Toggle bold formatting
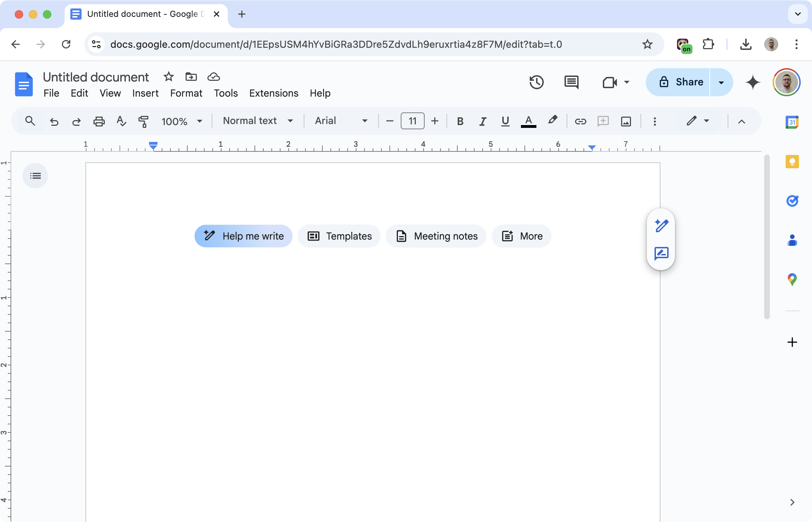Screen dimensions: 812x522 (460, 121)
